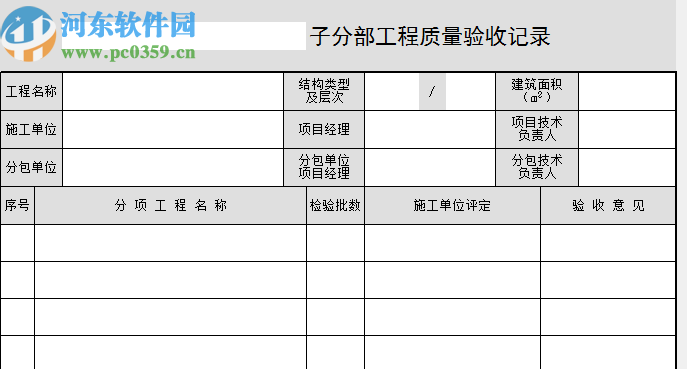Click the 分包单位项目经理 value cell
This screenshot has width=687, height=369.
[430, 167]
